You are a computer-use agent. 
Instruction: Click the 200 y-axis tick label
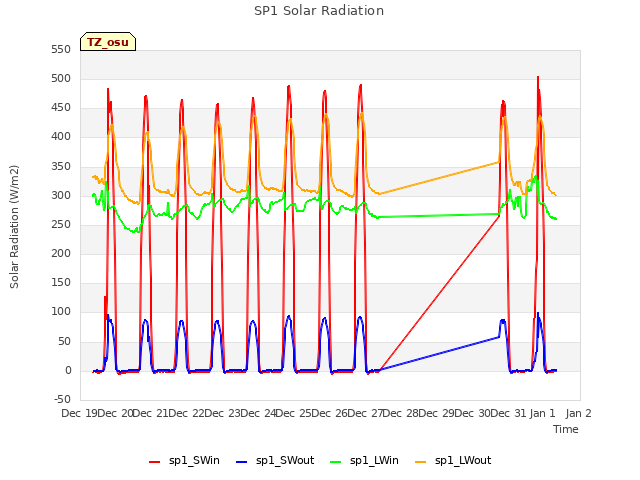point(61,253)
